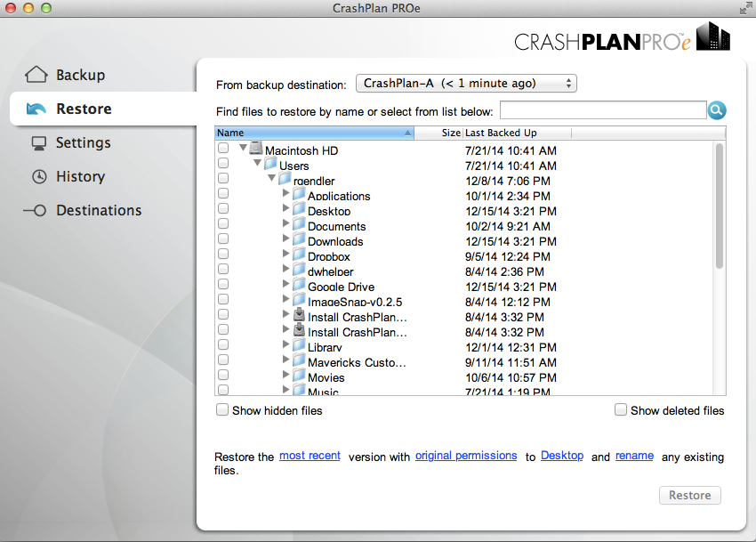Collapse the rgendler folder node
The image size is (756, 542).
[x=272, y=178]
